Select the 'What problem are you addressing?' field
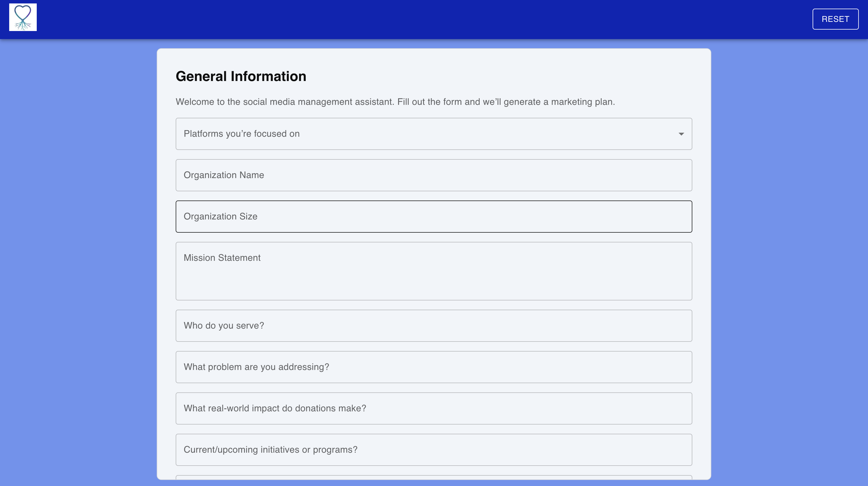The image size is (868, 486). click(434, 367)
